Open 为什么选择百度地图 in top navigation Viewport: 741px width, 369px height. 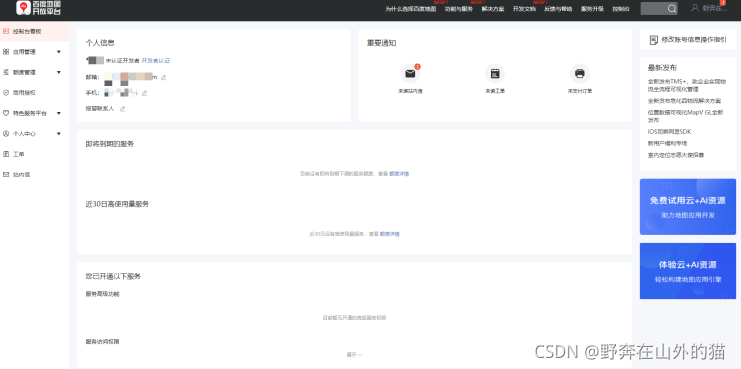point(410,9)
